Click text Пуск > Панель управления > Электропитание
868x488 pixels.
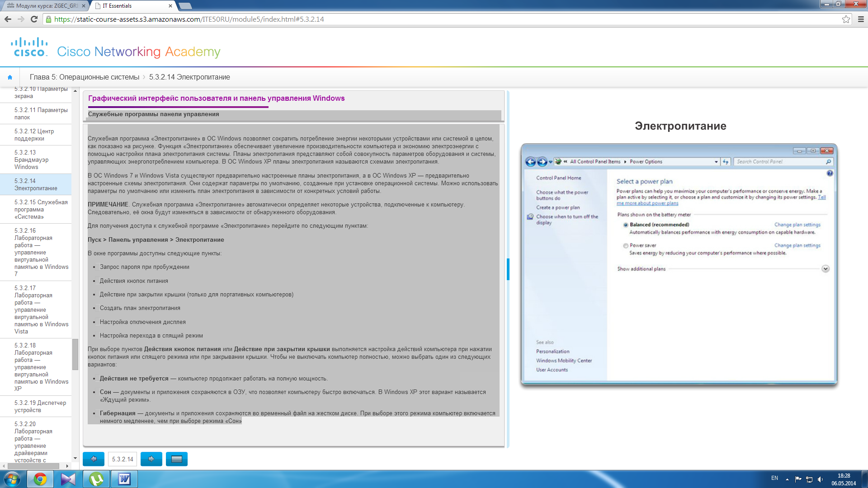[x=156, y=240]
